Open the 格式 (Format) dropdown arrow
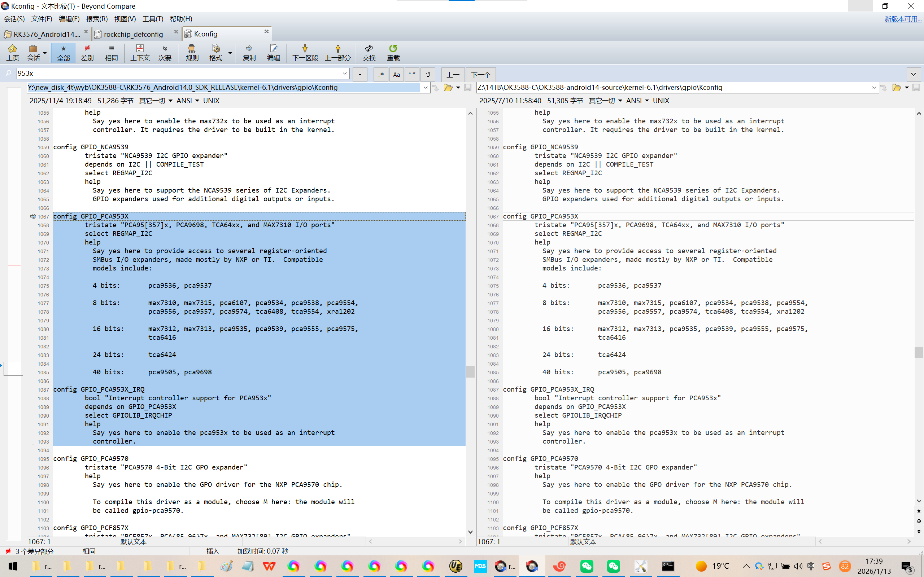 coord(230,53)
